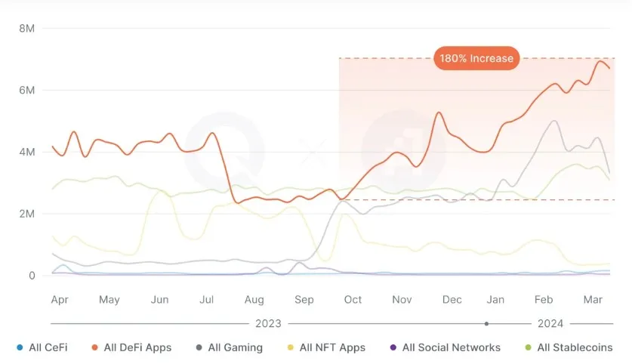The width and height of the screenshot is (632, 364).
Task: Click the blue All CeFi legend dot
Action: pos(20,348)
